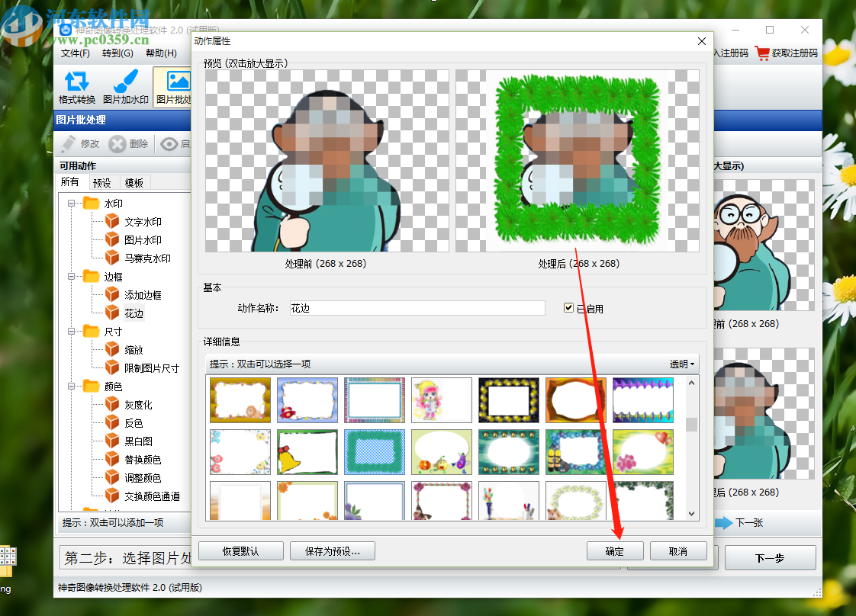This screenshot has width=856, height=616.
Task: Open the 格式转换 format conversion tool
Action: [x=77, y=86]
